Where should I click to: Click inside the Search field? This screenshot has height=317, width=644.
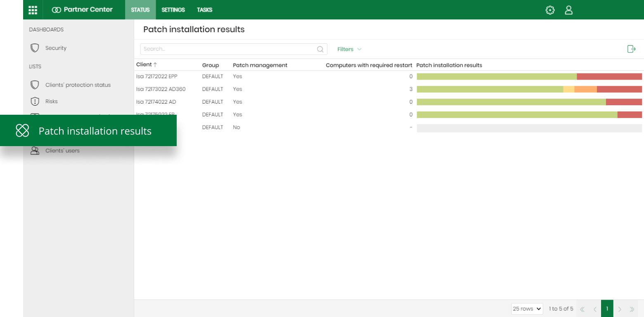234,49
